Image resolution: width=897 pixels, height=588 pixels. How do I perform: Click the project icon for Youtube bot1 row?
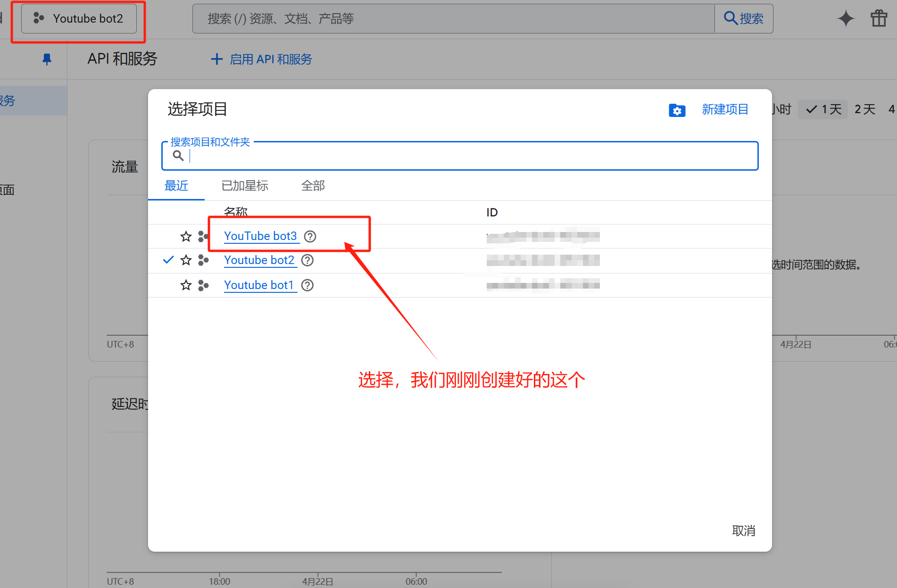(x=203, y=285)
